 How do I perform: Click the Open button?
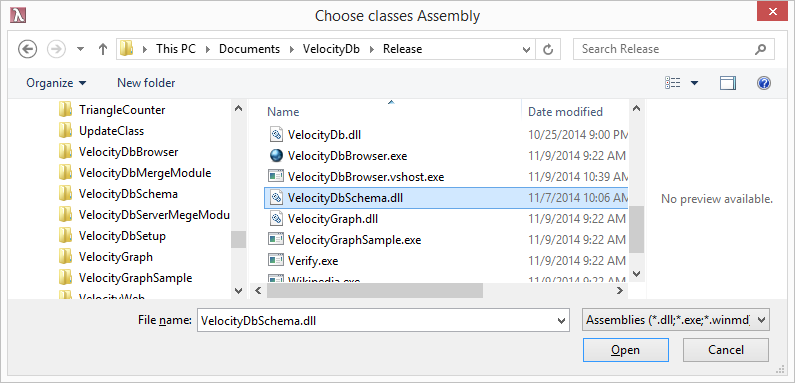tap(626, 350)
